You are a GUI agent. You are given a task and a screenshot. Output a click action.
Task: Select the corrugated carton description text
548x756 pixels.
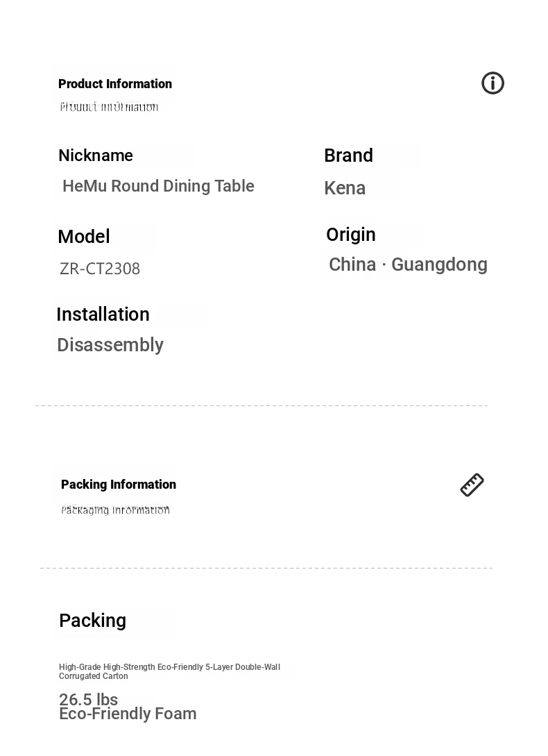(x=170, y=671)
